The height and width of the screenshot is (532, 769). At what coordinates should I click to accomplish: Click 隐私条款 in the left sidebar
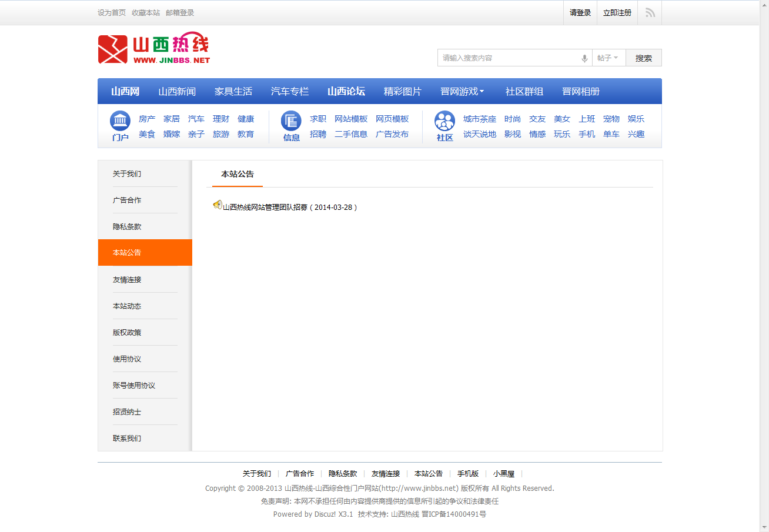coord(126,226)
